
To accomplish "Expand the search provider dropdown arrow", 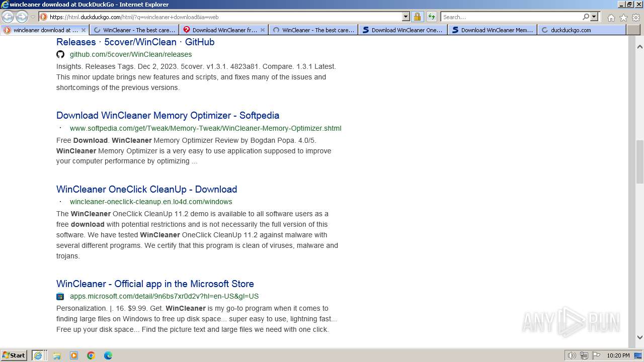I will [x=594, y=17].
